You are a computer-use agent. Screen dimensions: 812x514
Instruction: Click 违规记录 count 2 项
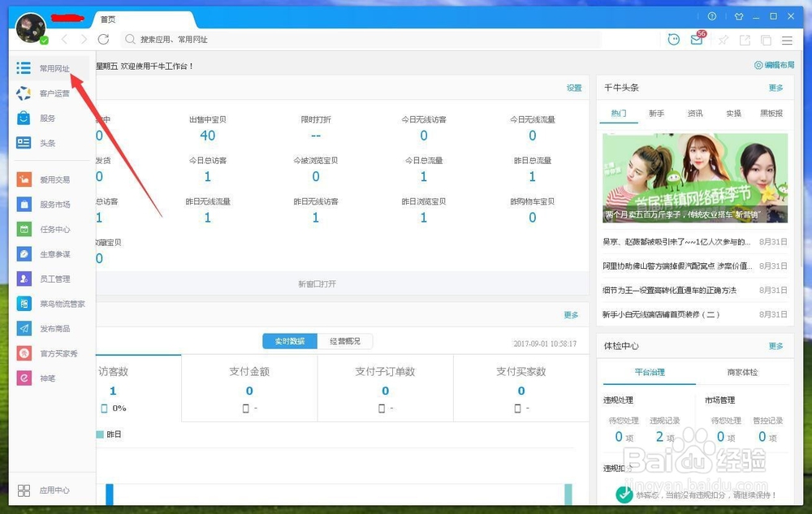coord(664,437)
